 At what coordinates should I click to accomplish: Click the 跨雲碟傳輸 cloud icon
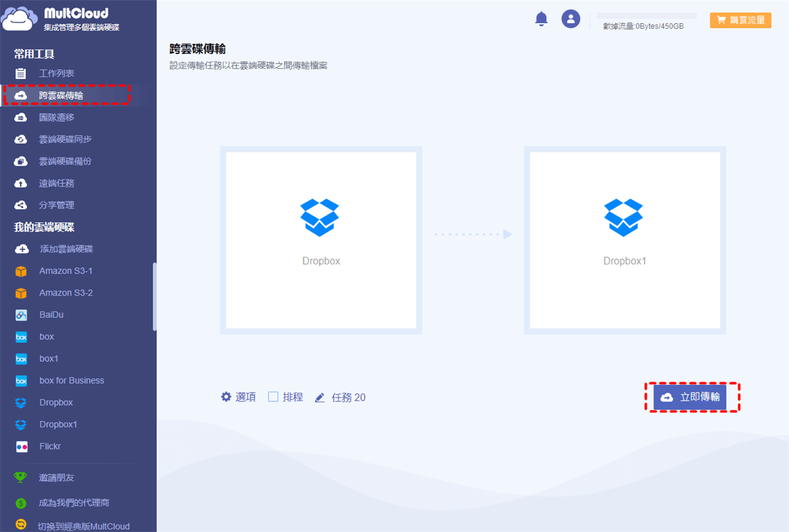coord(21,96)
